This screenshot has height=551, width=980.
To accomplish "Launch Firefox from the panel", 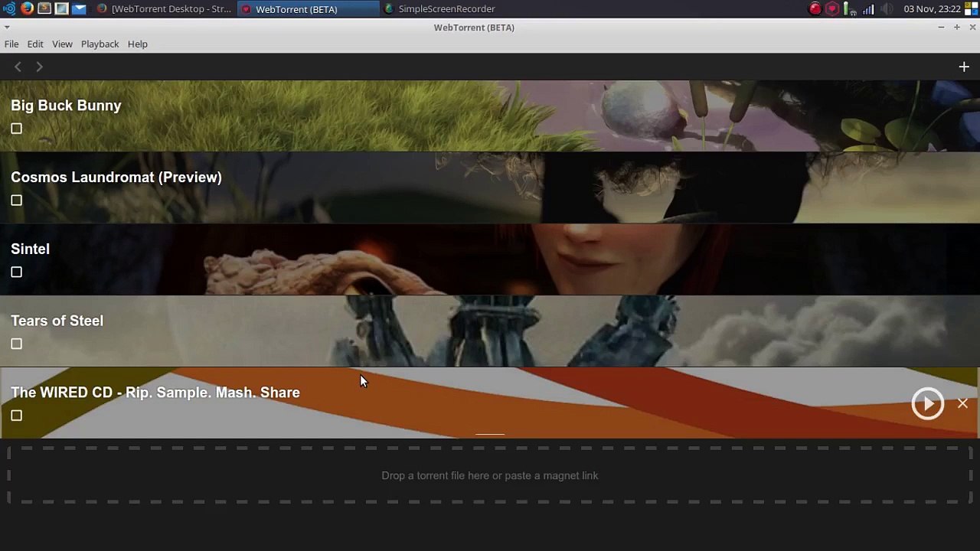I will point(28,8).
